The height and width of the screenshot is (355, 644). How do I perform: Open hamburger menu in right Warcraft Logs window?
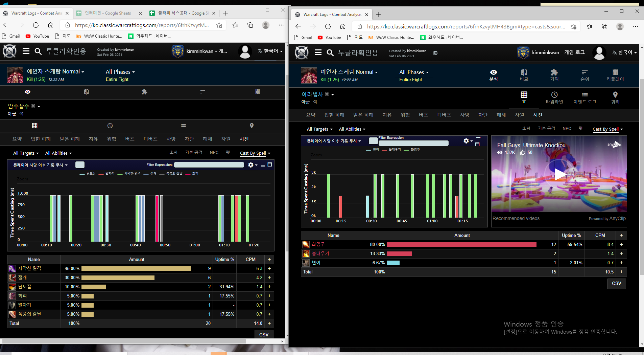tap(318, 52)
